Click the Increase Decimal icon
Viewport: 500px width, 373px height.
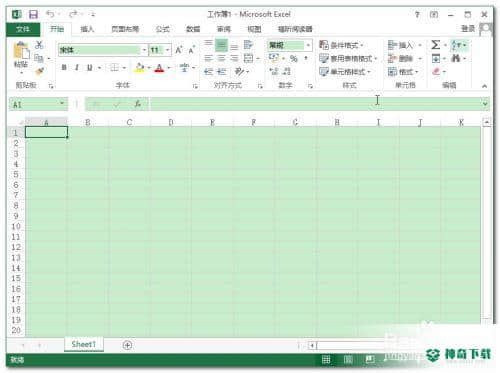(x=274, y=71)
